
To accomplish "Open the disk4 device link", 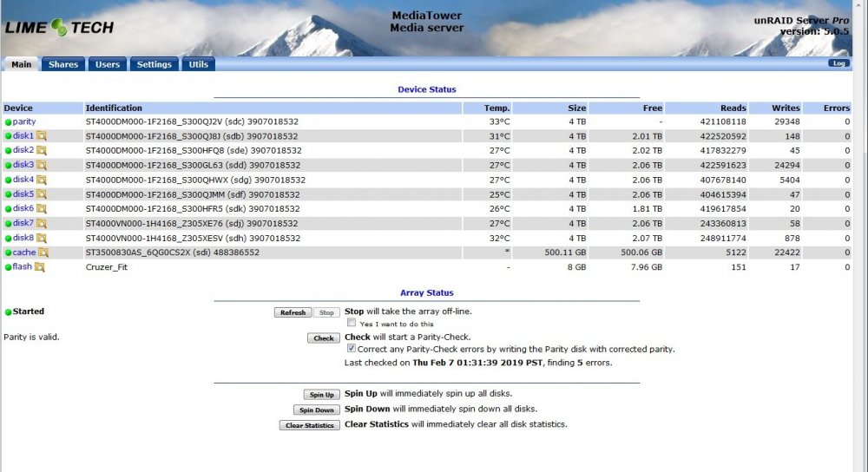I will (23, 180).
